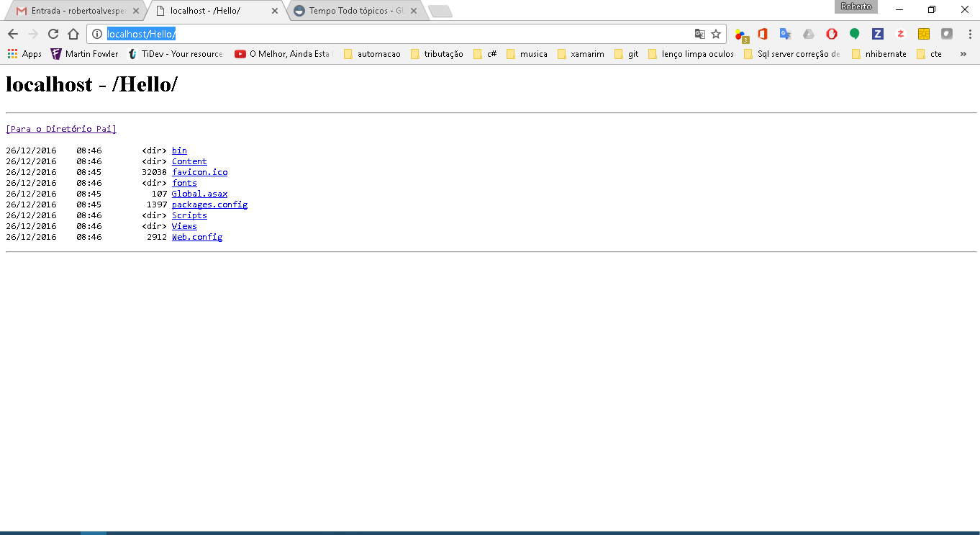This screenshot has height=535, width=980.
Task: Open the Apps shortcut in bookmarks bar
Action: [24, 54]
